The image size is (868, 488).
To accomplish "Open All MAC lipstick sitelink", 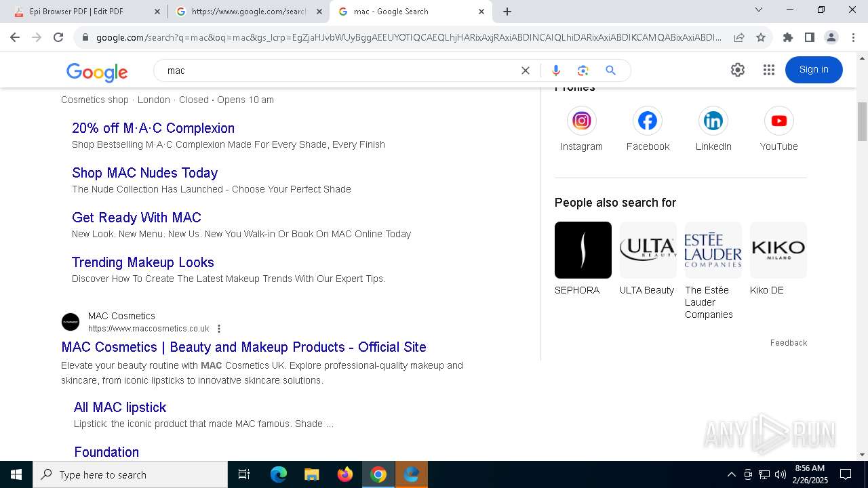I will point(120,407).
